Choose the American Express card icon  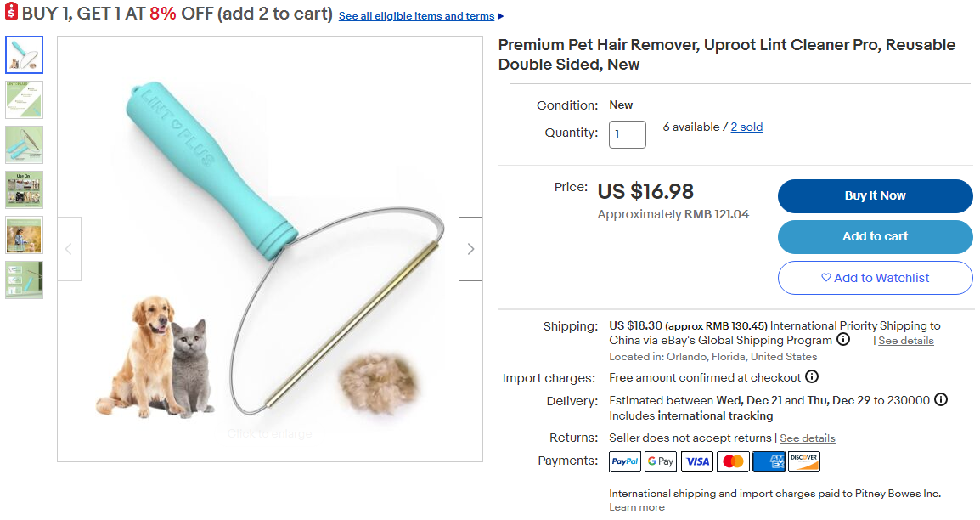pos(769,461)
